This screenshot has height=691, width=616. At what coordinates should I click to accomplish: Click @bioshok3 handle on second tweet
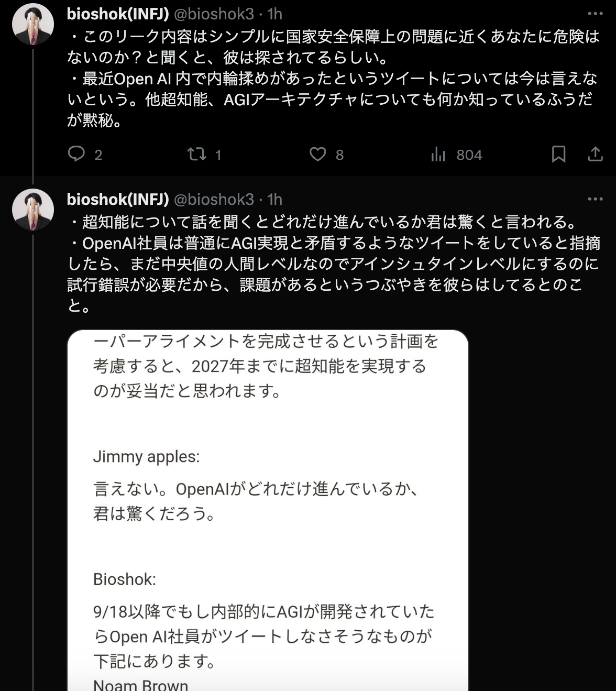click(x=213, y=199)
